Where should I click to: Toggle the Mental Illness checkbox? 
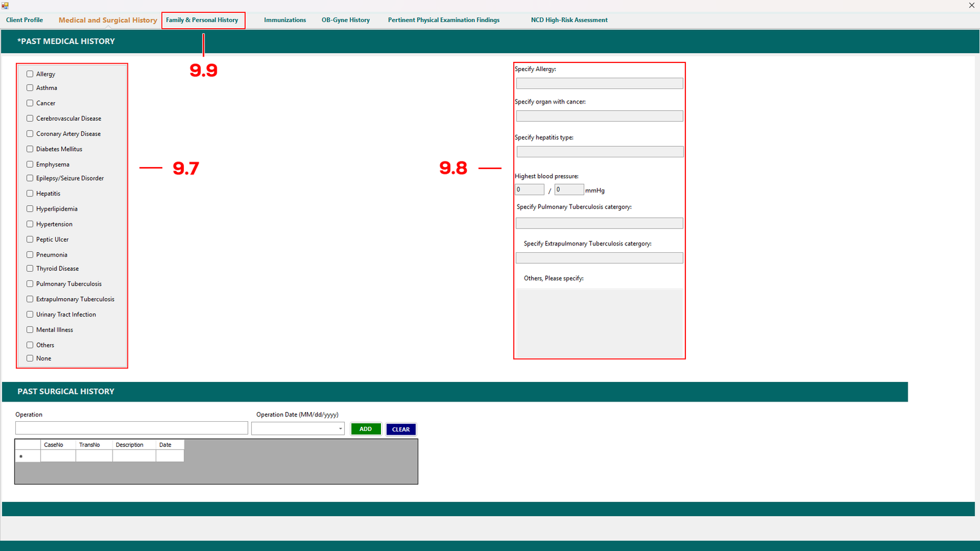point(30,330)
